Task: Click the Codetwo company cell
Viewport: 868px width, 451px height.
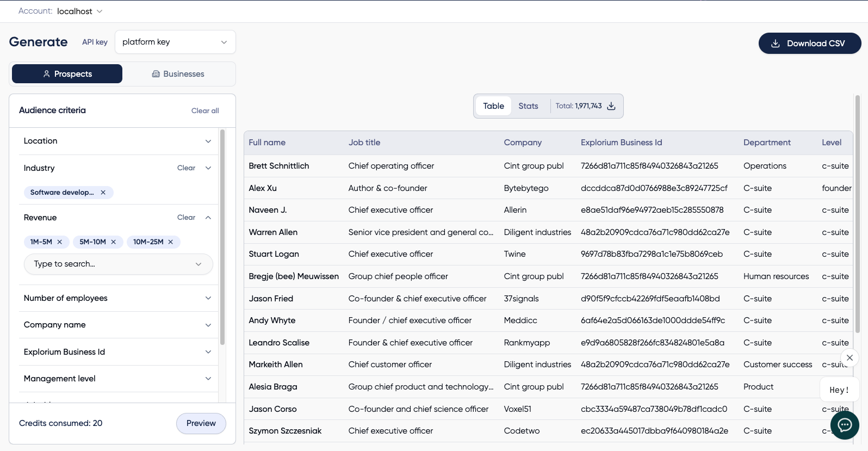Action: point(522,431)
